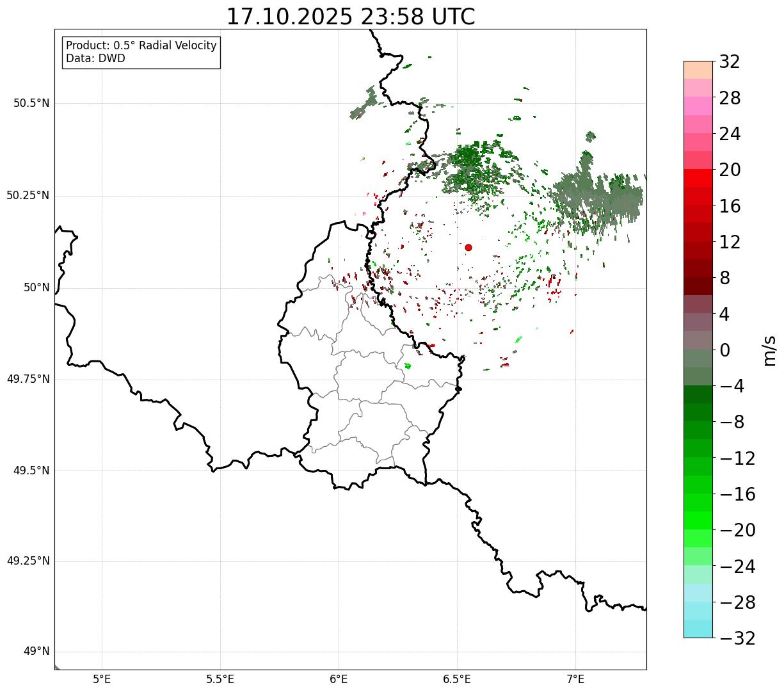Click the 6.5°E longitude label
Viewport: 784px width, 692px height.
[x=457, y=679]
